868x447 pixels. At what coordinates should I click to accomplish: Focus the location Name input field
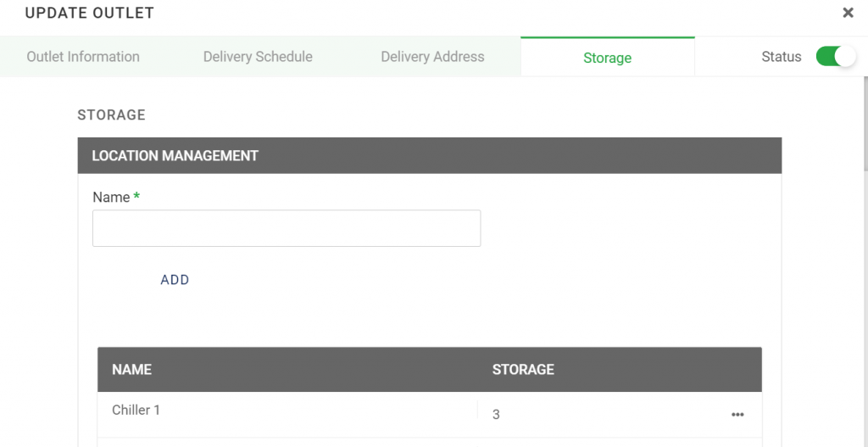[x=287, y=228]
